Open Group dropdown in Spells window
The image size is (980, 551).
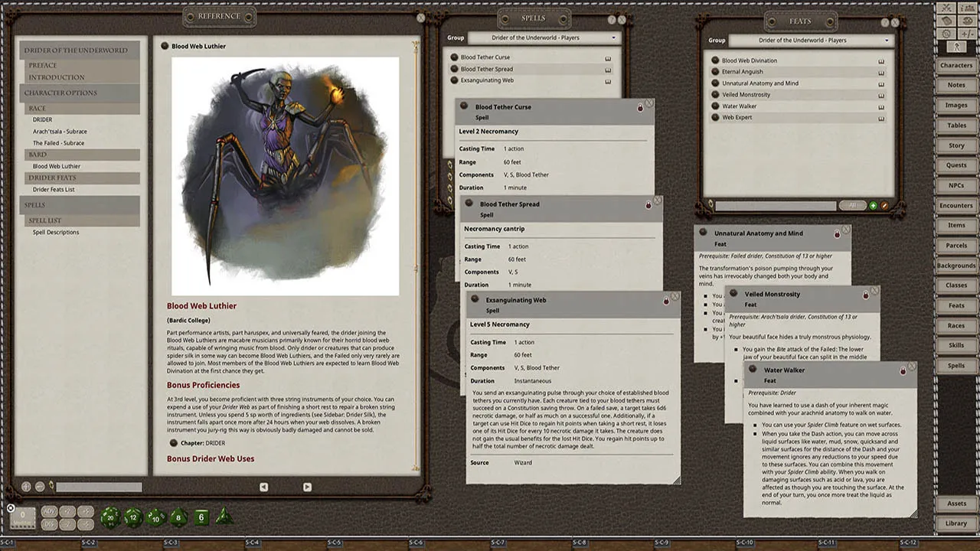coord(543,37)
